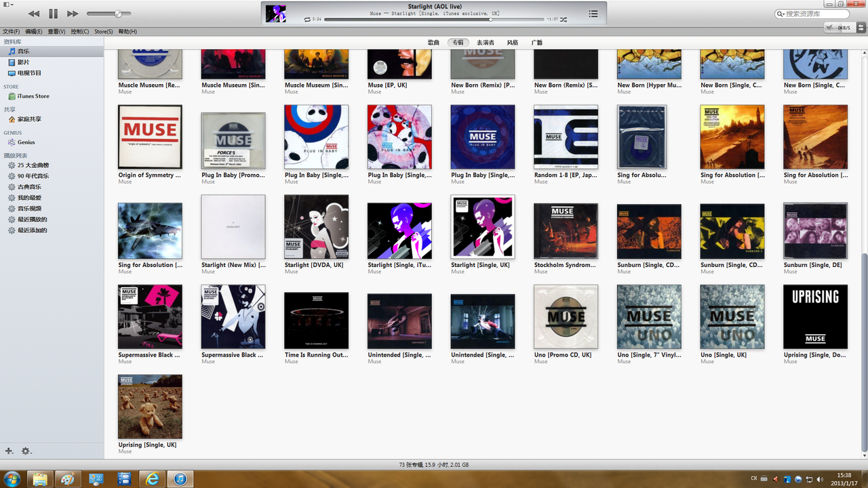
Task: Open the Random 1-8 [EP, Japan] album cover
Action: point(566,137)
